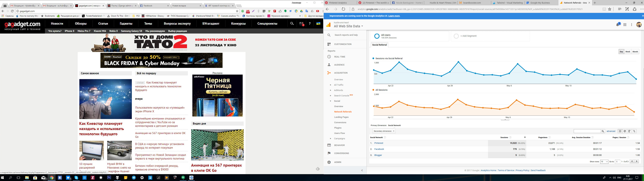Click the advanced filter link
Viewport: 644px width, 181px height.
tap(611, 131)
